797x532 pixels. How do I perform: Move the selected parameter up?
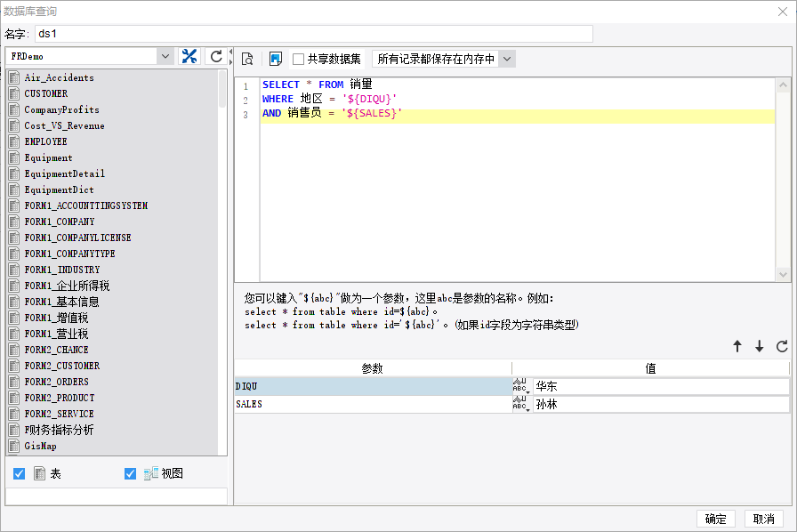[737, 346]
